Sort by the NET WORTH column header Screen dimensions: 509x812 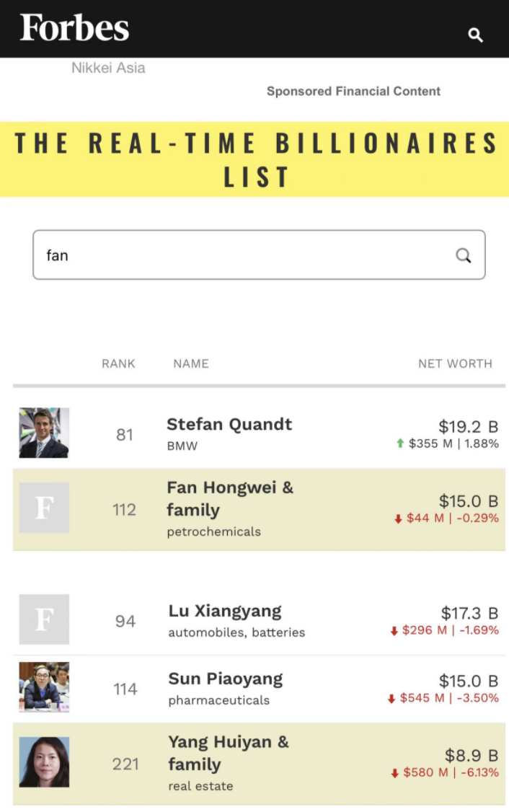(x=455, y=363)
